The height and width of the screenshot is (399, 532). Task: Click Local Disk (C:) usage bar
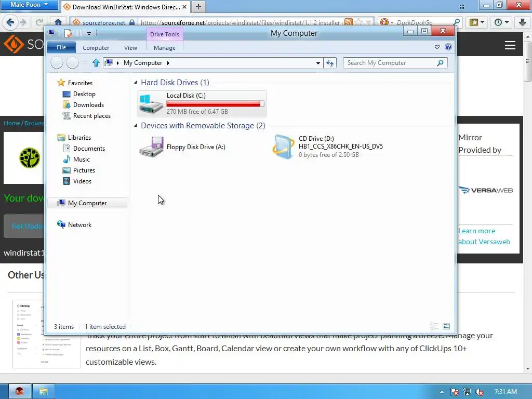click(215, 104)
